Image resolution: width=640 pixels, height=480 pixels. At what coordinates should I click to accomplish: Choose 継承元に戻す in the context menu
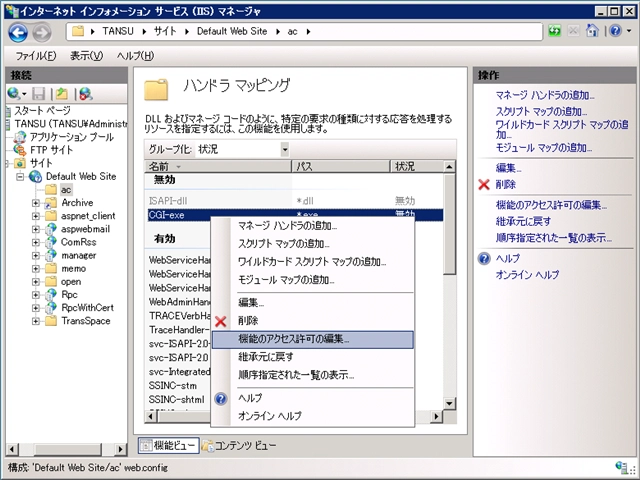(x=313, y=357)
